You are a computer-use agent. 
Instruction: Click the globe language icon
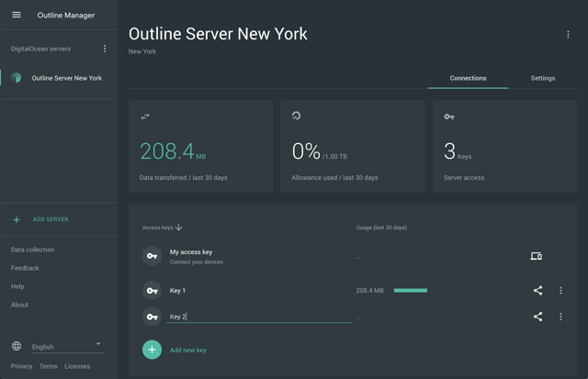click(17, 346)
